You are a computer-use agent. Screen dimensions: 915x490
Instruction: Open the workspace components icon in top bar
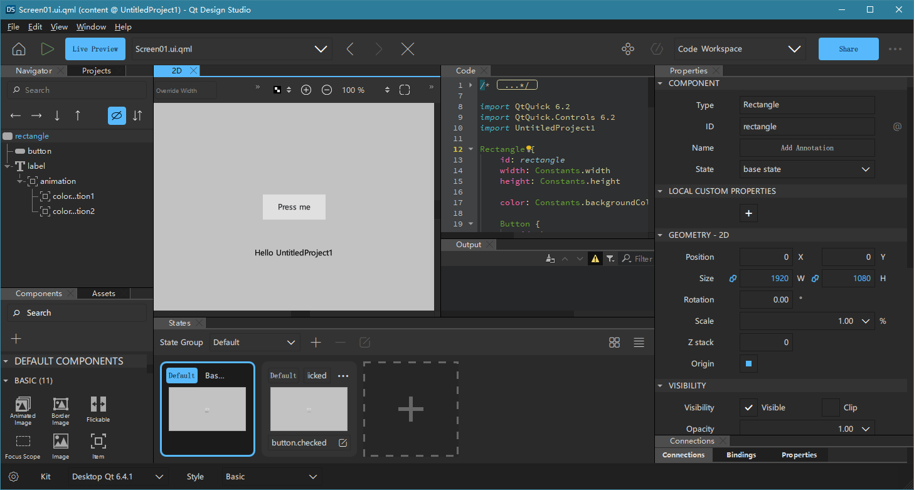coord(628,49)
